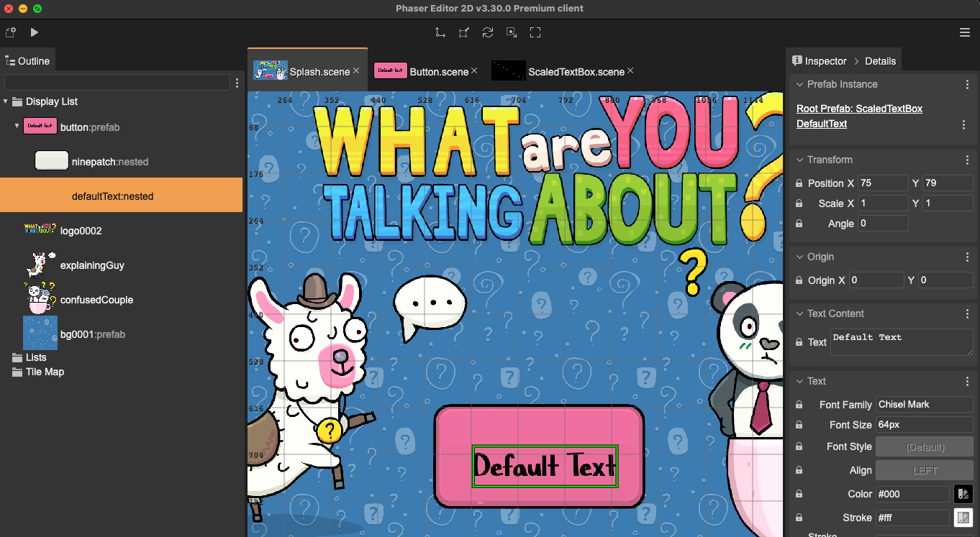Open the Root Prefab: ScaledTextBox link

tap(859, 109)
